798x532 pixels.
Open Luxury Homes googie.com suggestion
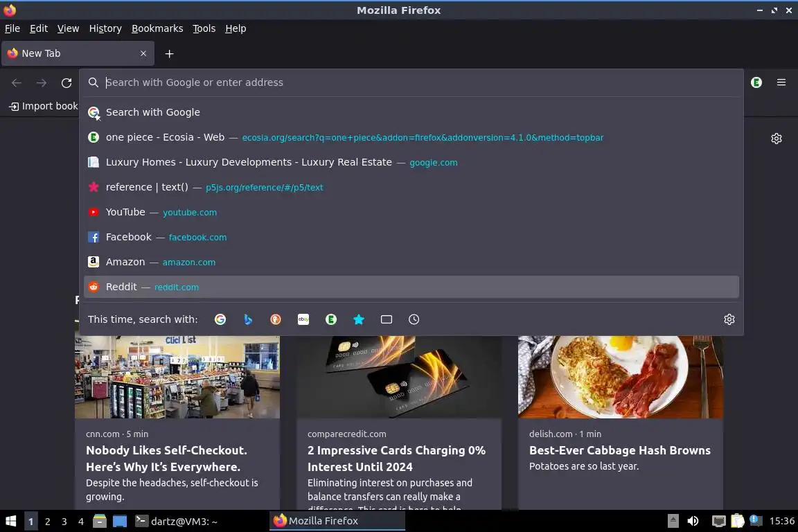tap(411, 162)
